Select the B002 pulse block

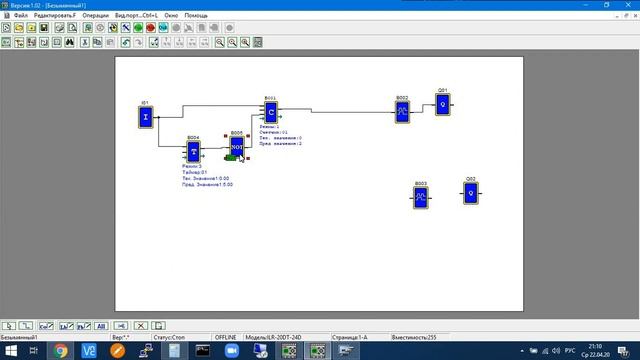(x=402, y=112)
